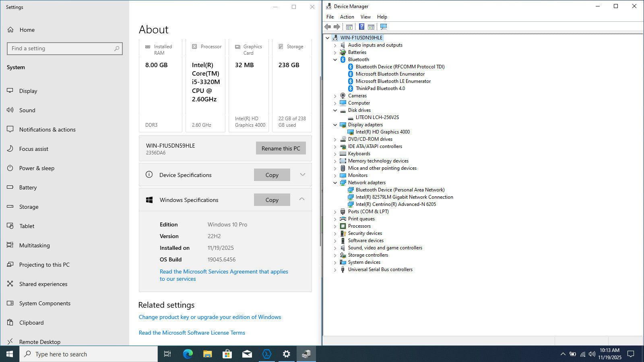Open the Action menu

[x=347, y=17]
